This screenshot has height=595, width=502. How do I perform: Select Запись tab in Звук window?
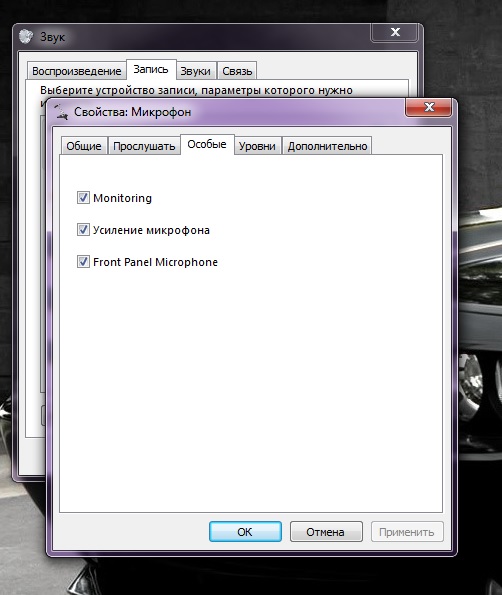151,69
